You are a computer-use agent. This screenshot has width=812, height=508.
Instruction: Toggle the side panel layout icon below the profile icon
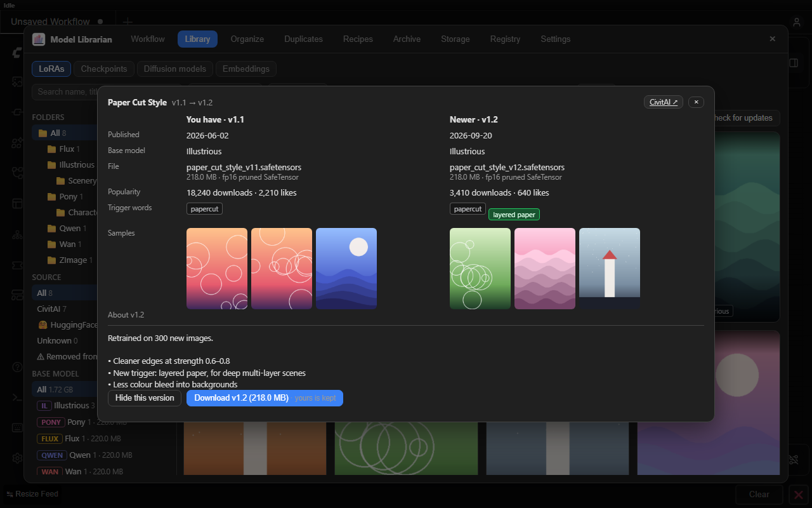tap(794, 63)
